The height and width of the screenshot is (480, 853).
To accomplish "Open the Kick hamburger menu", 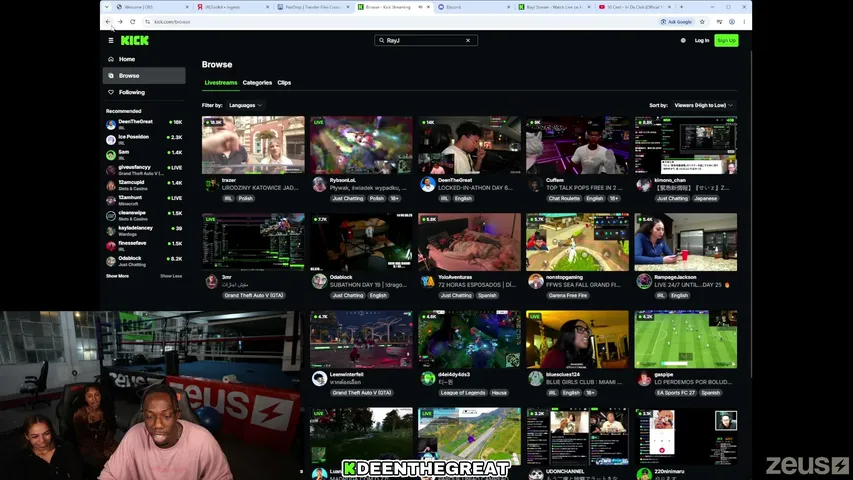I will (x=111, y=40).
